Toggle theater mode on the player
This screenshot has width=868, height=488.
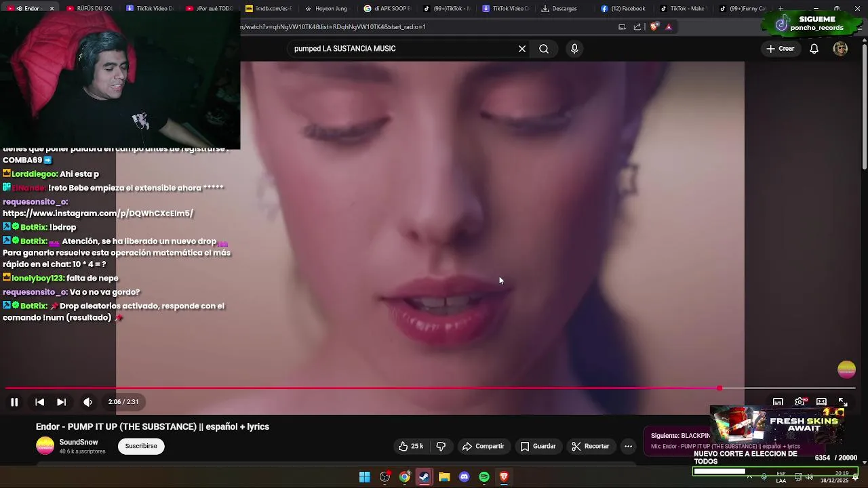821,402
